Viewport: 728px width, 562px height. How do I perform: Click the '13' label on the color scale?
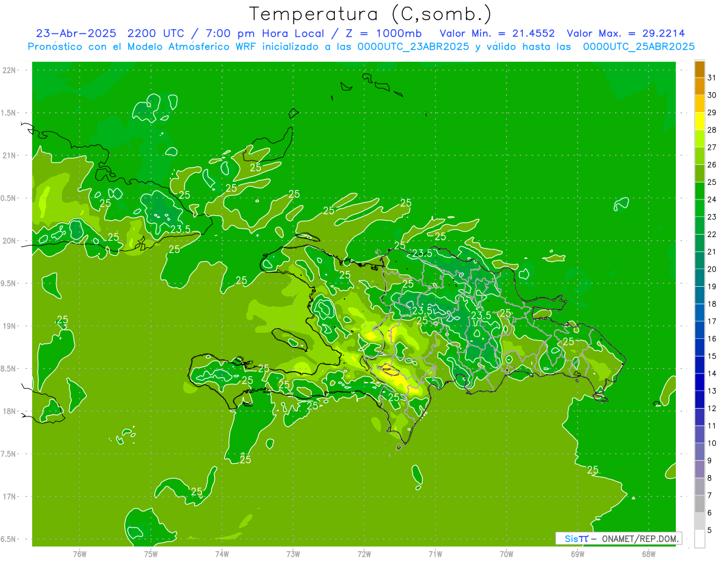712,391
